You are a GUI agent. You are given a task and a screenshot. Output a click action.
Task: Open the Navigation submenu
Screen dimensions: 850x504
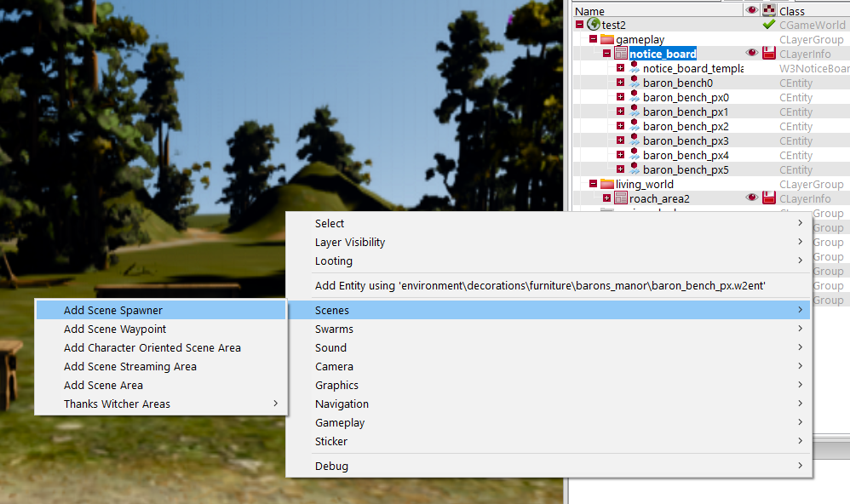[x=342, y=404]
